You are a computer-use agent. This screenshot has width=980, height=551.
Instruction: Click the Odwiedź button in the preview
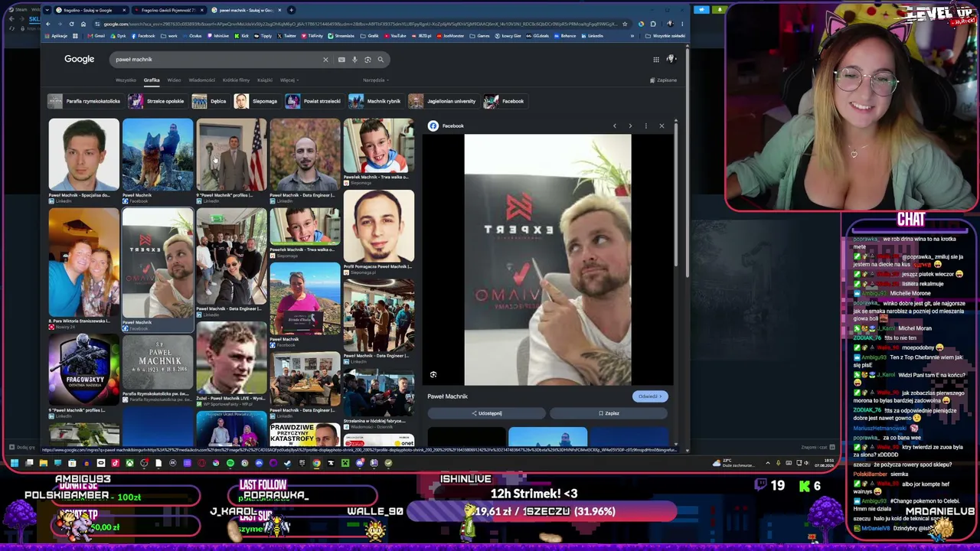(x=650, y=396)
